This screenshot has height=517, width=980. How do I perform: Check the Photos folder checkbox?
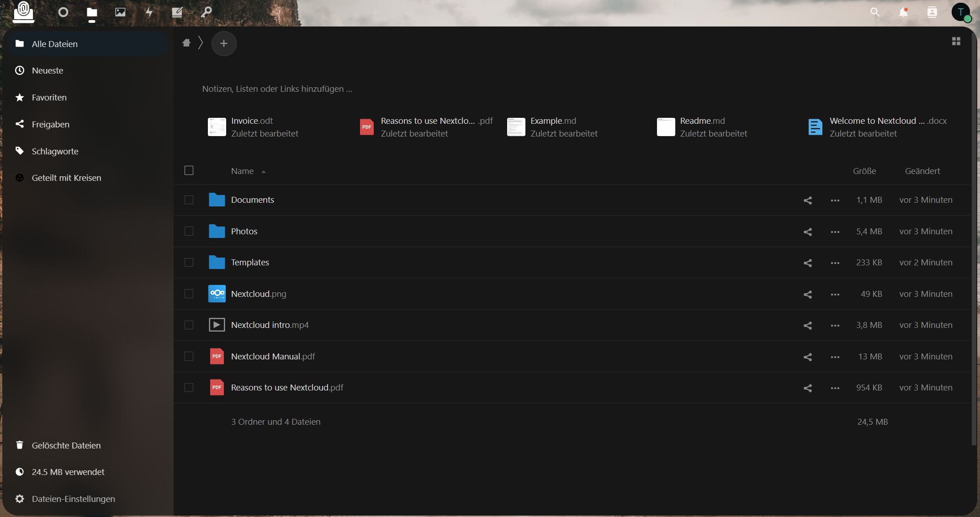[189, 232]
